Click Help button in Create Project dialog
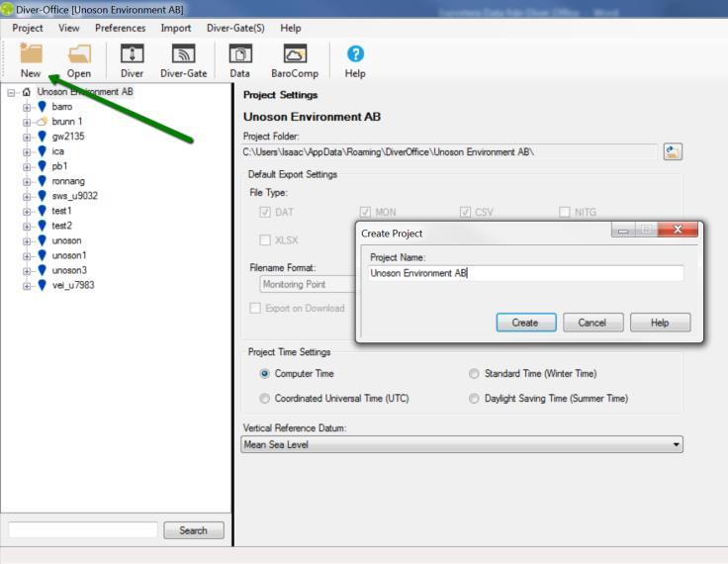Viewport: 728px width, 564px height. coord(660,323)
